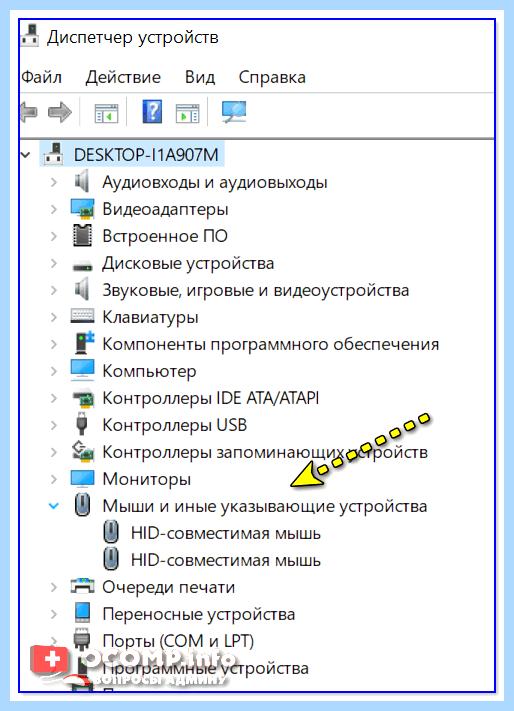Click the Device Manager title bar icon

point(30,36)
